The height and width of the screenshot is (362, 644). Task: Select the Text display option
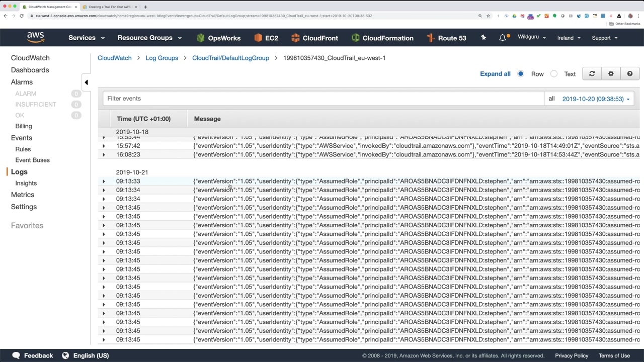554,74
